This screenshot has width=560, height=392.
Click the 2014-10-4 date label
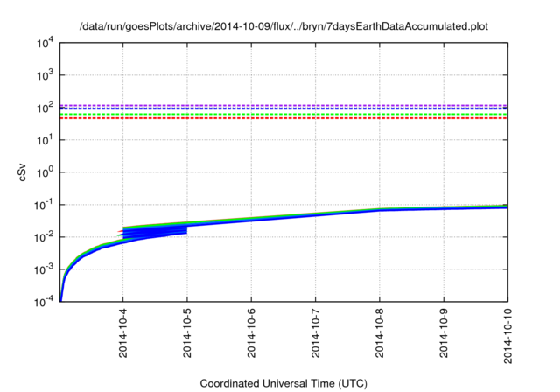123,333
